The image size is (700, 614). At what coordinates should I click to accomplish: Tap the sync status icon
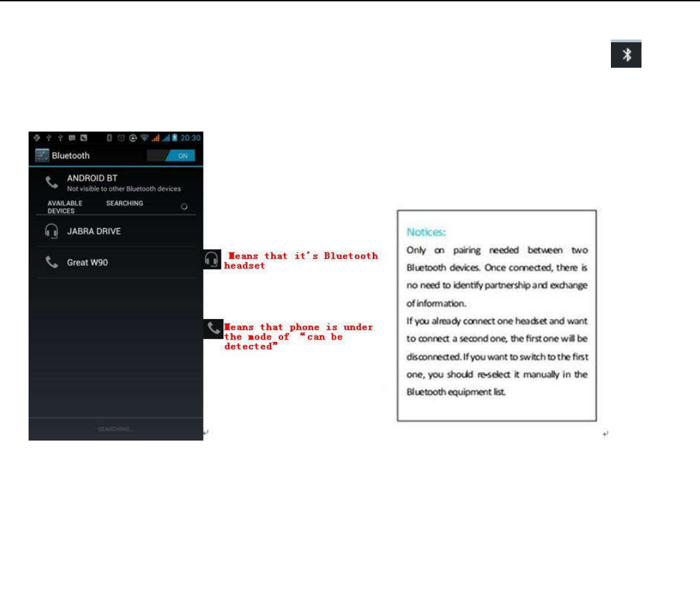tap(132, 138)
